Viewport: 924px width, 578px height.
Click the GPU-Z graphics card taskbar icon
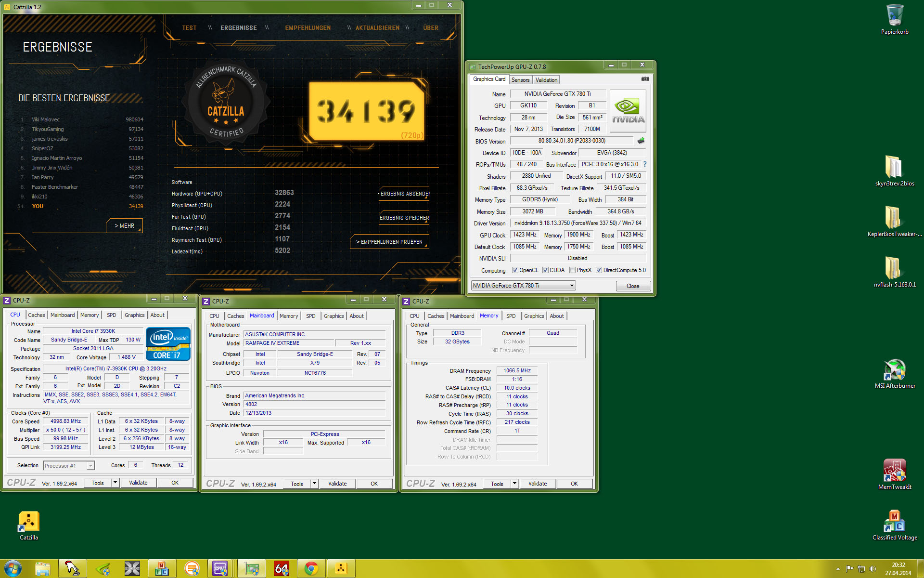tap(251, 569)
